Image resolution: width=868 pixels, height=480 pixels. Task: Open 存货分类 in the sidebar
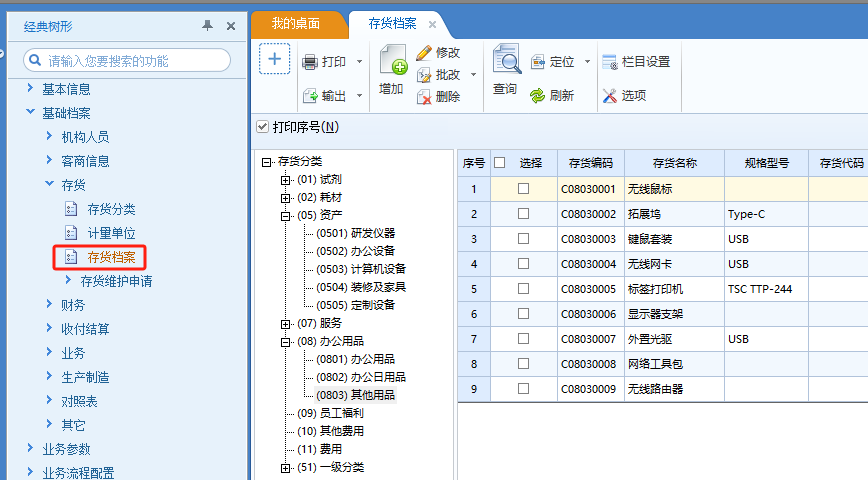tap(111, 209)
